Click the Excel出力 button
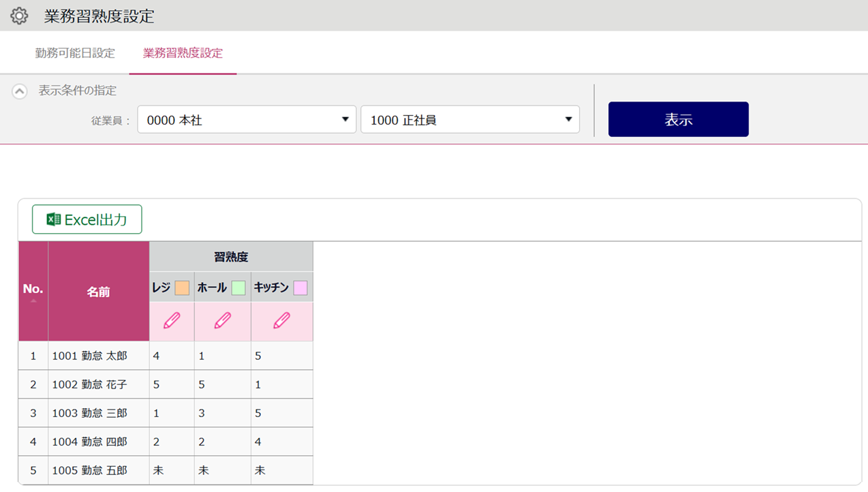 point(87,219)
